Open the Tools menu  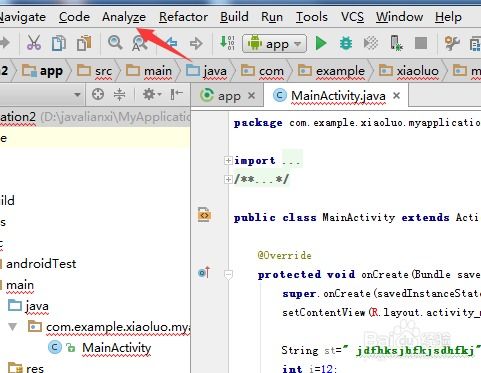312,17
